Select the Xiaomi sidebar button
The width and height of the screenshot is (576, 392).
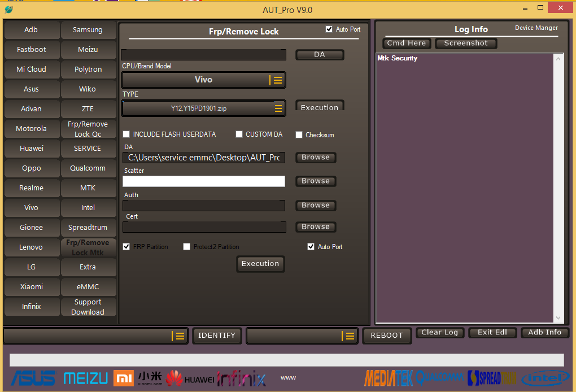[x=32, y=287]
